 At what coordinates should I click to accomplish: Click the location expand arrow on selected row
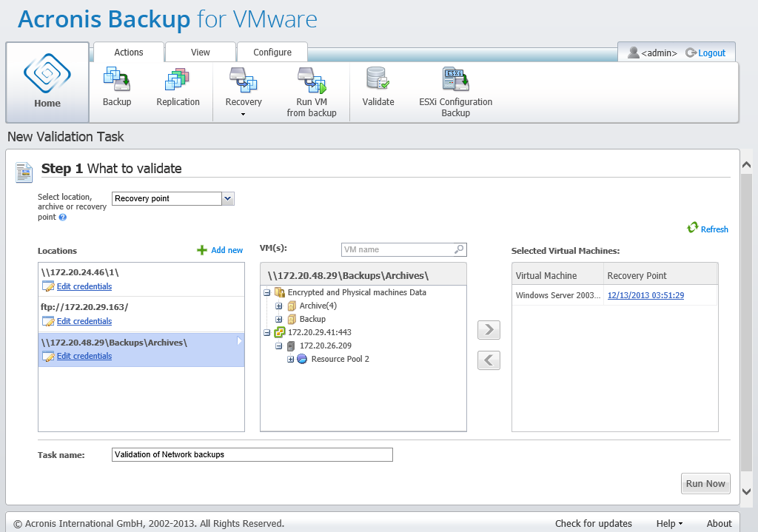tap(239, 341)
